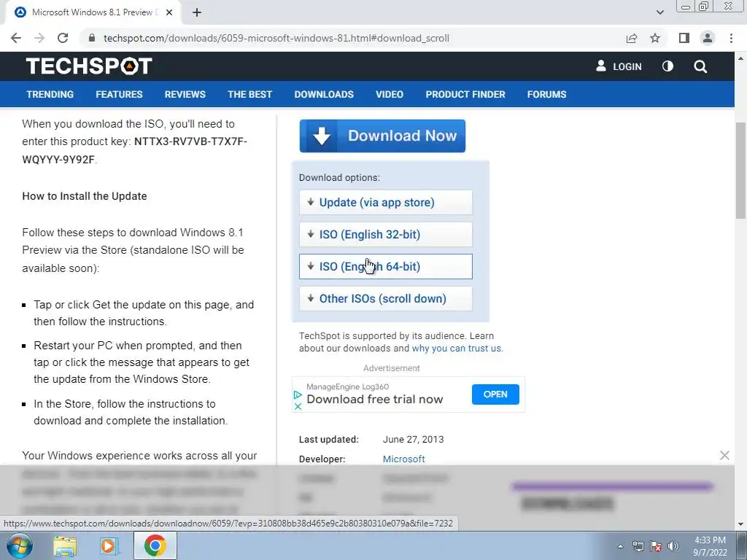747x560 pixels.
Task: Choose ISO (English 64-bit) download option
Action: 385,266
